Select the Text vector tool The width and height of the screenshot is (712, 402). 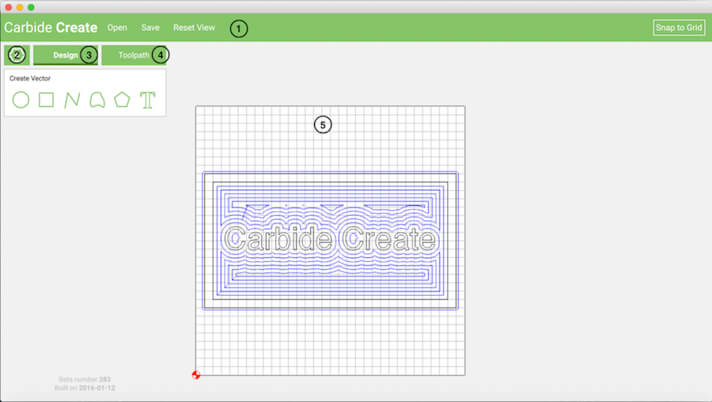point(147,100)
